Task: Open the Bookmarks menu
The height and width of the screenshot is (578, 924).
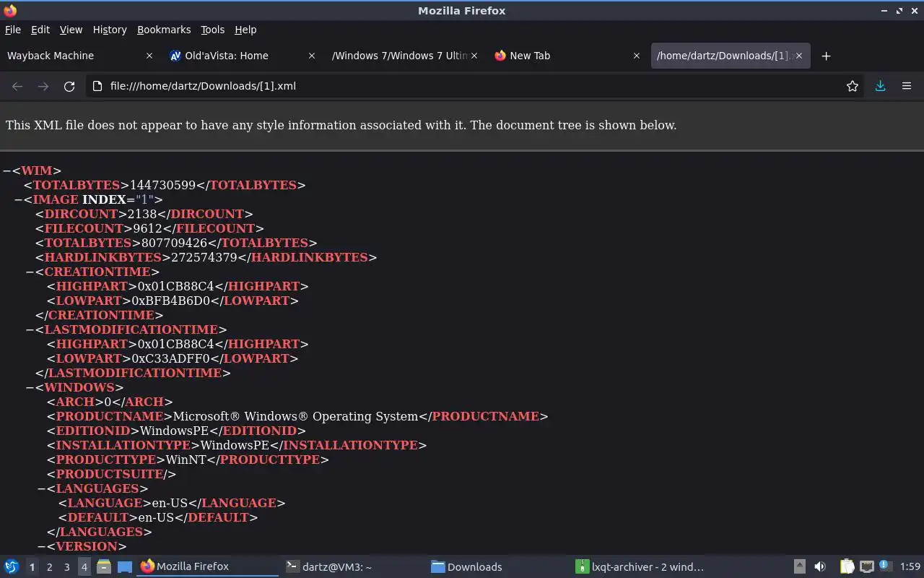Action: (164, 30)
